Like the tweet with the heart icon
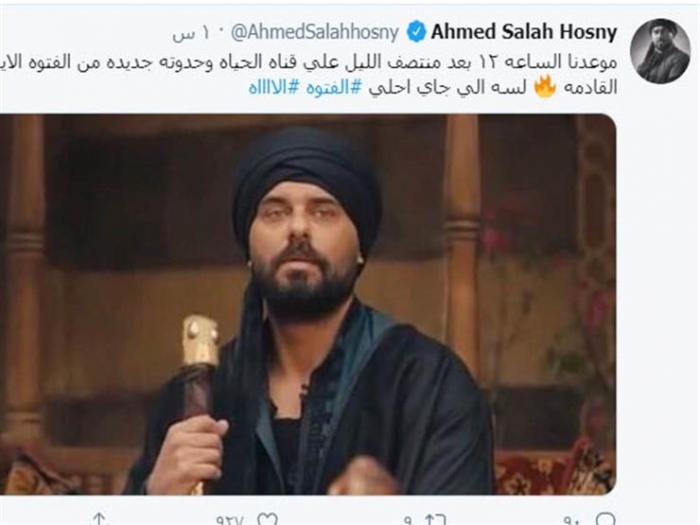The height and width of the screenshot is (525, 700). pyautogui.click(x=267, y=520)
